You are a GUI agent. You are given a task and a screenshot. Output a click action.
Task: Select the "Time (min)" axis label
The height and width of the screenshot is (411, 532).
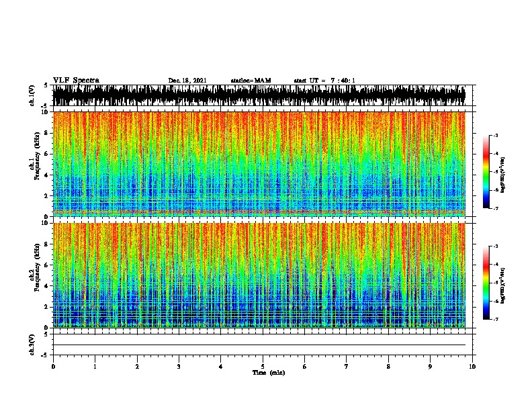pos(269,373)
